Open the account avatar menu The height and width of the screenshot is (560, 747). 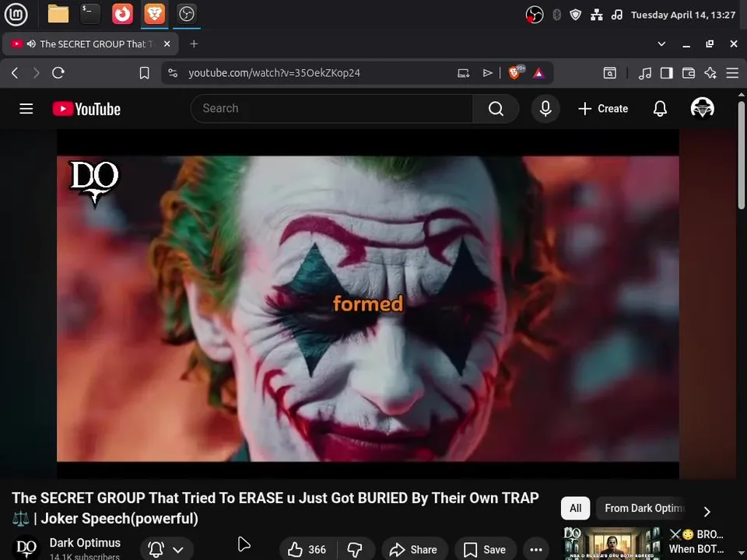(x=702, y=108)
